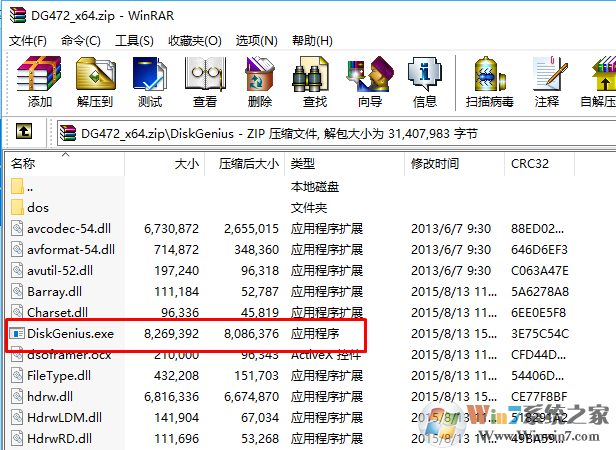Click the 432,208 size of FileType.dll

point(176,376)
